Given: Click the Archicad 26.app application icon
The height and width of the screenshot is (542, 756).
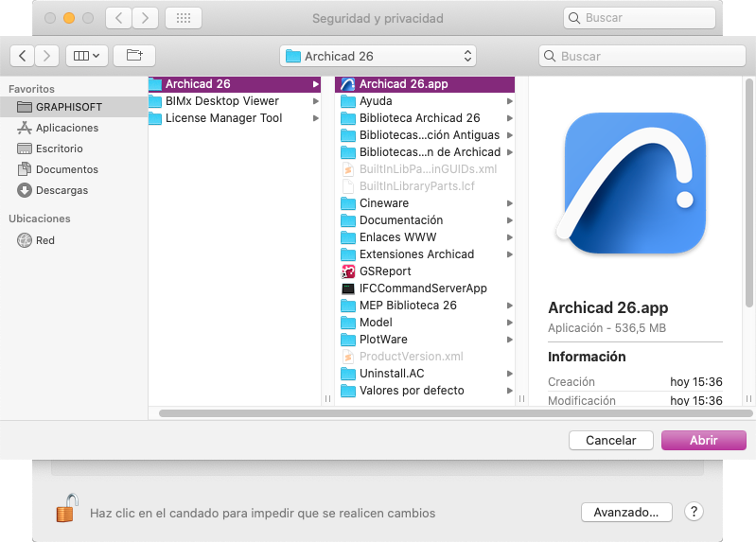Looking at the screenshot, I should [x=347, y=84].
